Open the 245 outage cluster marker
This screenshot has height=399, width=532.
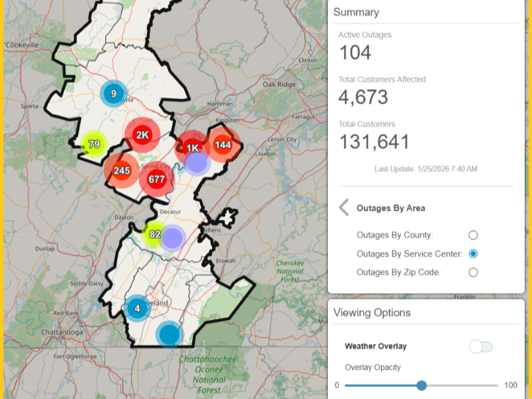pos(121,170)
